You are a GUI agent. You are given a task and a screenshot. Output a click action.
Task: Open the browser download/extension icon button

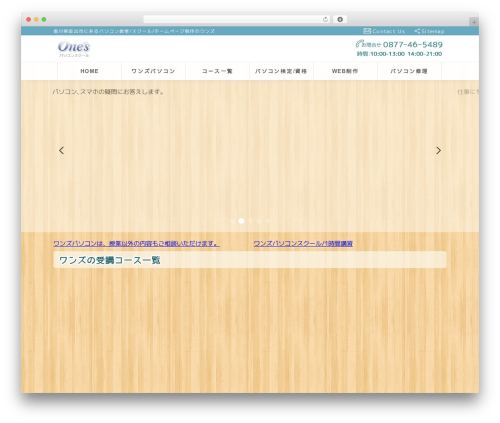point(340,20)
